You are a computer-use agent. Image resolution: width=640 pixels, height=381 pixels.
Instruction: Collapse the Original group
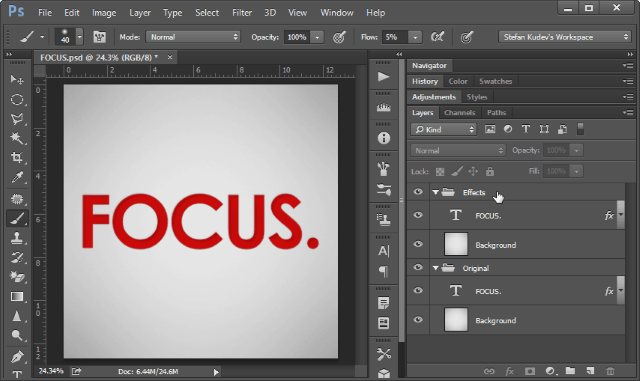(x=436, y=268)
